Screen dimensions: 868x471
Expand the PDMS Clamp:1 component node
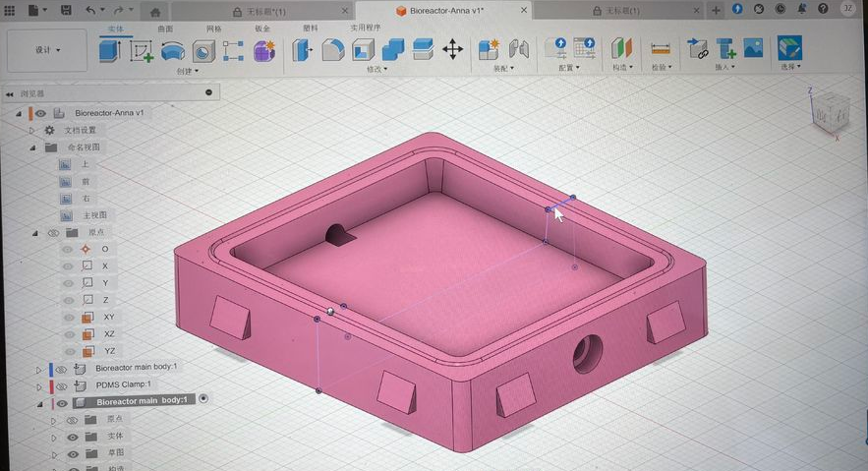[40, 385]
